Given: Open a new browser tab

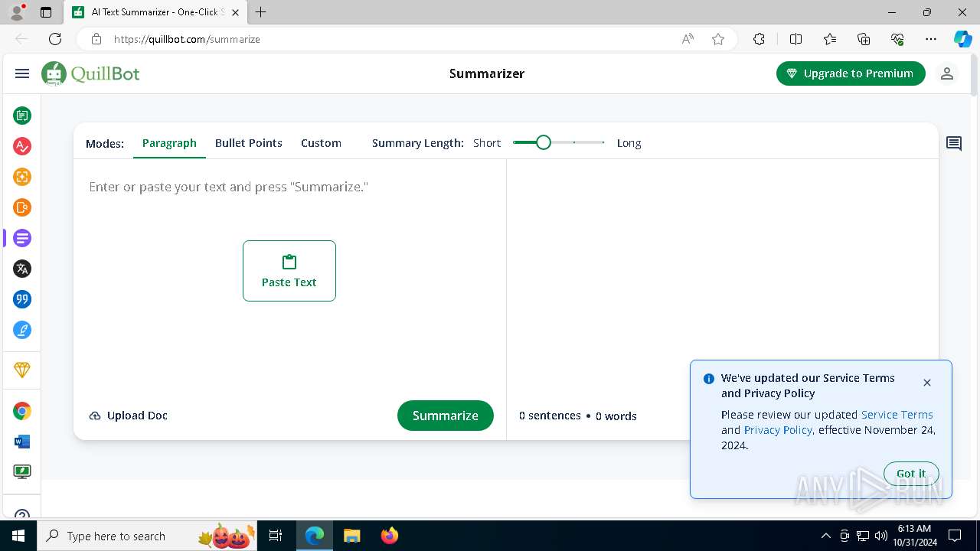Looking at the screenshot, I should [x=261, y=12].
